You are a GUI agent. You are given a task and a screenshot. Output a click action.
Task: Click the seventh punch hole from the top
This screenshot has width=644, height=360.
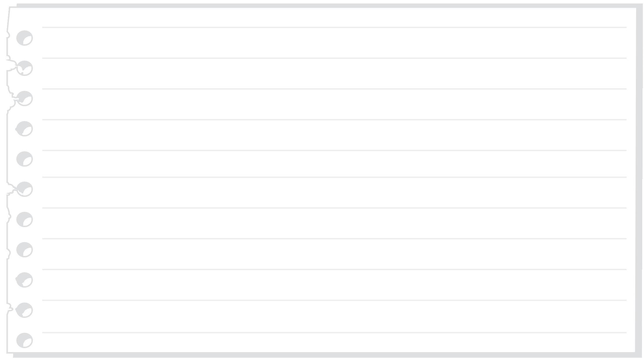tap(24, 220)
